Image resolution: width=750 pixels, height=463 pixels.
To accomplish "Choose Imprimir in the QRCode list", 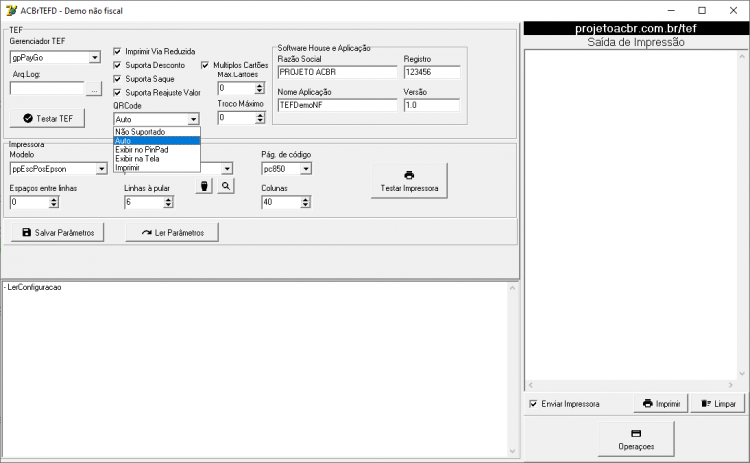I will tap(157, 167).
